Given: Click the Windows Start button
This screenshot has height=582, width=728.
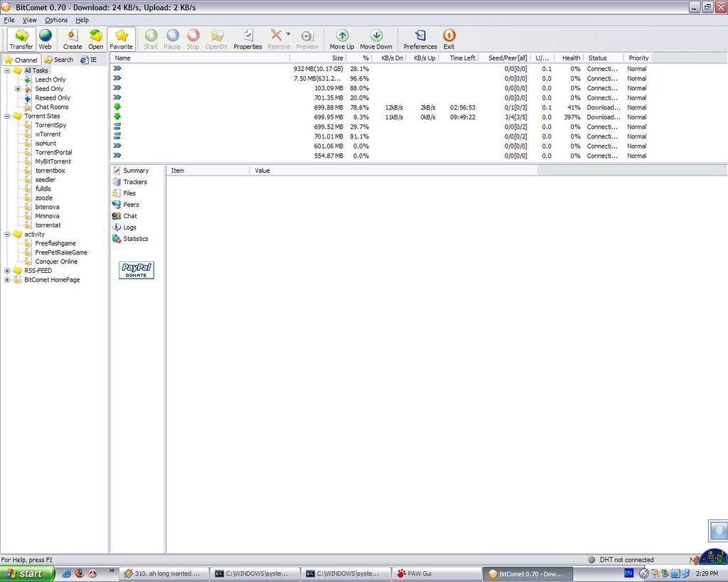Looking at the screenshot, I should pos(26,573).
